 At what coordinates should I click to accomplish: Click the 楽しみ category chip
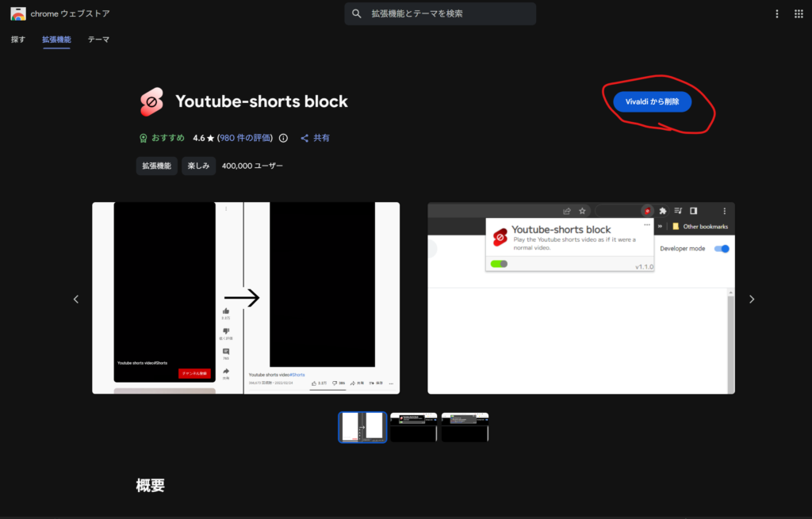198,166
